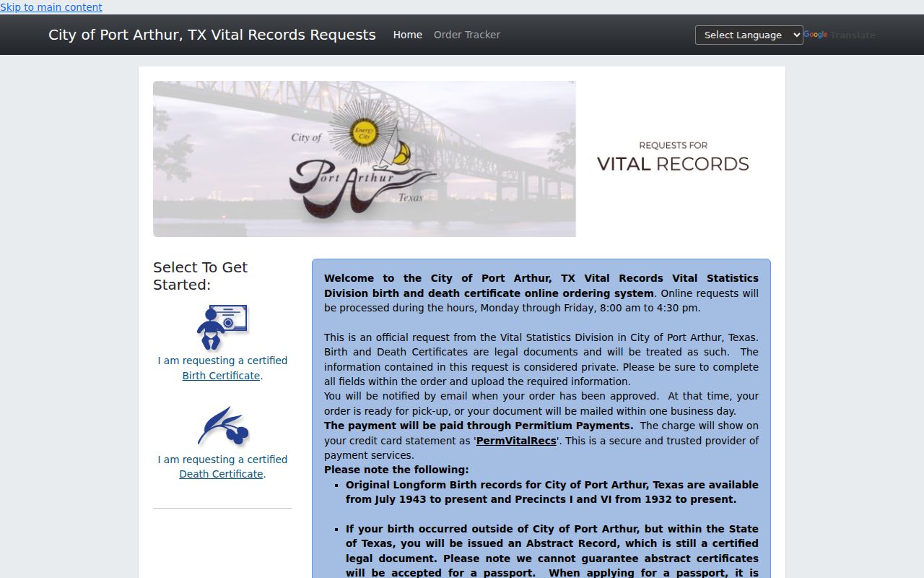This screenshot has width=924, height=578.
Task: Click the City of Port Arthur site title
Action: [212, 35]
